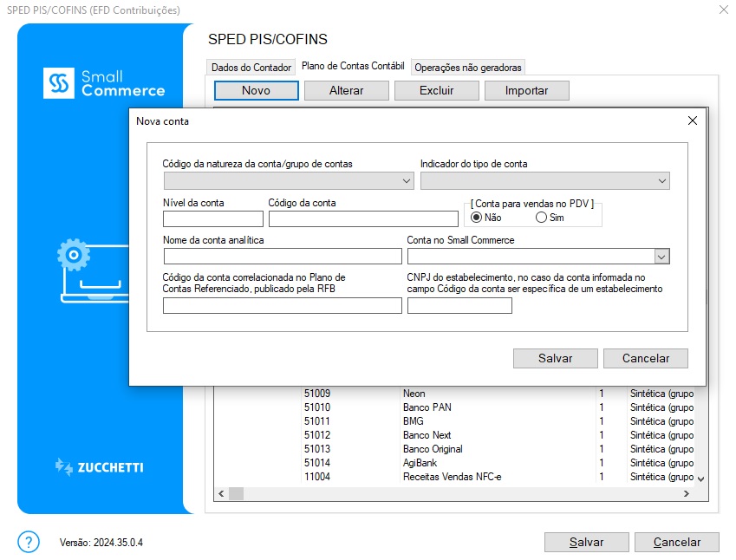The image size is (736, 560).
Task: Click the CNPJ do estabelecimento input field
Action: 459,306
